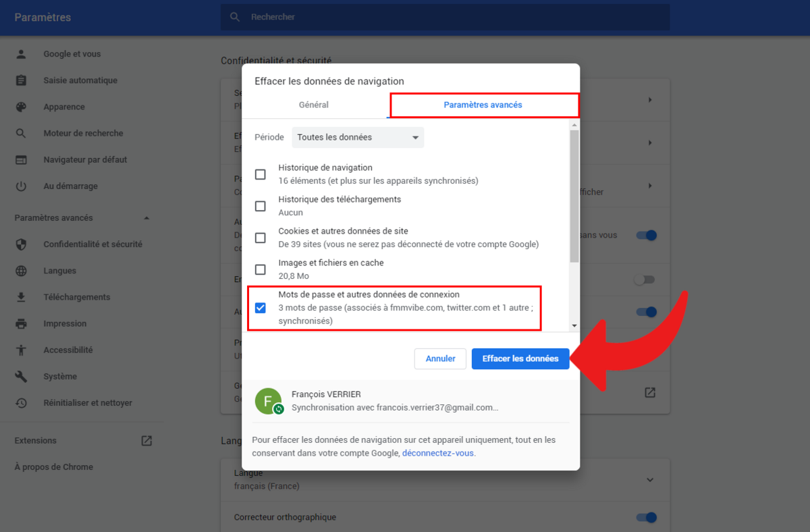Open À propos de Chrome
The image size is (810, 532).
point(54,467)
